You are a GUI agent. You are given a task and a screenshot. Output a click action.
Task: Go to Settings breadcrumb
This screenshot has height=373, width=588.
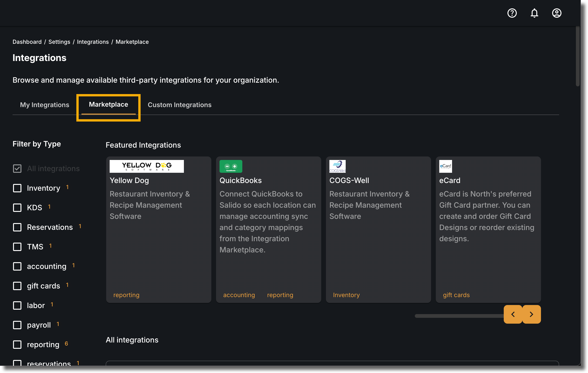click(59, 42)
